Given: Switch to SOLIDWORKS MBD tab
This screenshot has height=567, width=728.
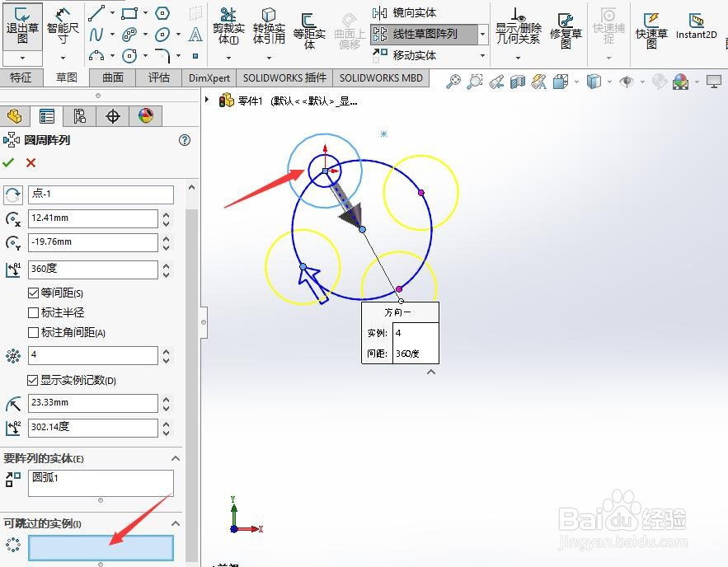Looking at the screenshot, I should [x=381, y=78].
